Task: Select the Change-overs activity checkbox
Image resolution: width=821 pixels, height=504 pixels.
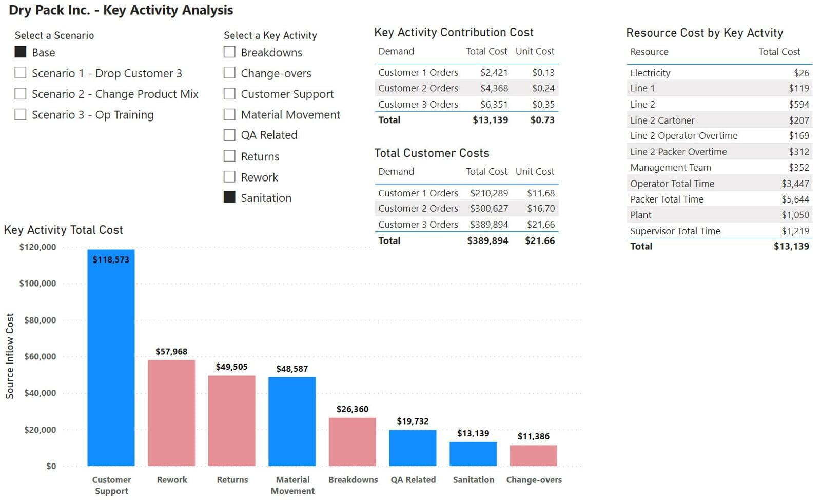Action: coord(229,73)
